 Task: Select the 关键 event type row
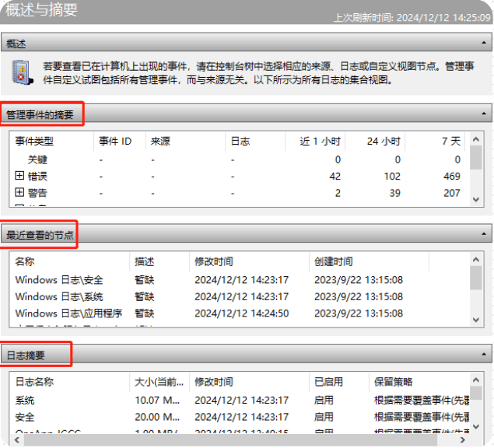point(37,159)
